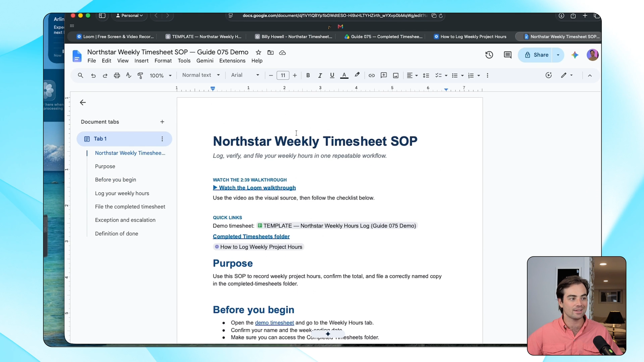
Task: Open the Normal text style dropdown
Action: [x=201, y=75]
